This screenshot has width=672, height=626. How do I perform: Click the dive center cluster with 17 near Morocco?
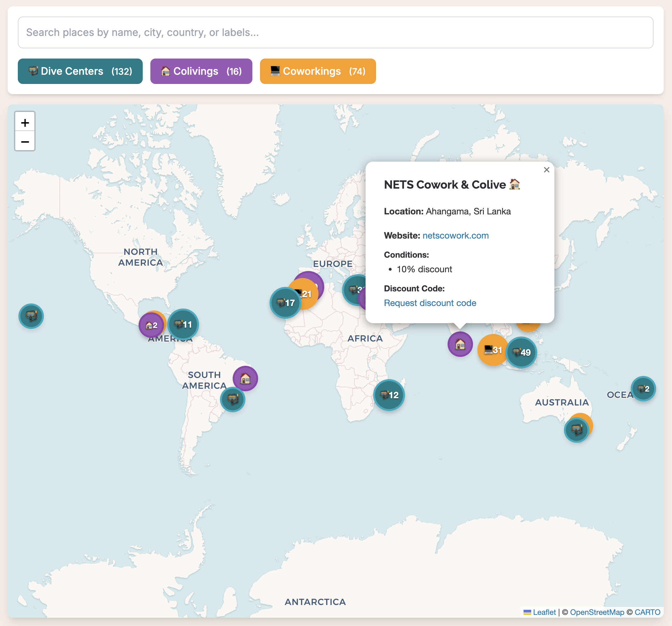click(285, 303)
